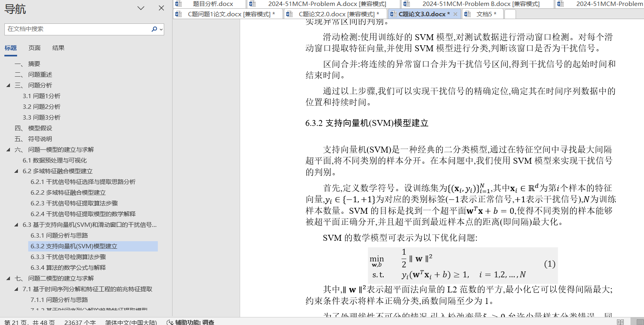Close the C题论文3.0.docx document tab

(x=456, y=14)
